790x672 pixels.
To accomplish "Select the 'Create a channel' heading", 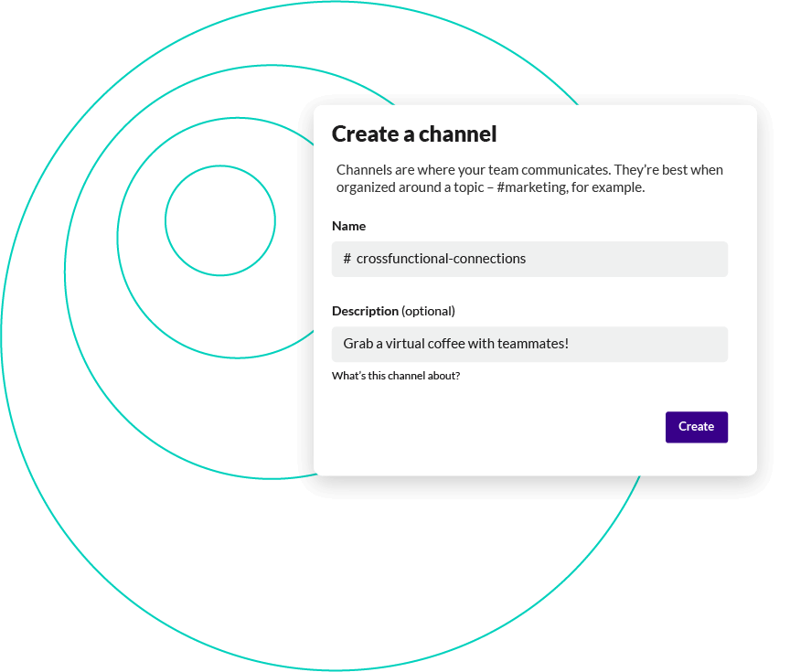I will coord(414,134).
